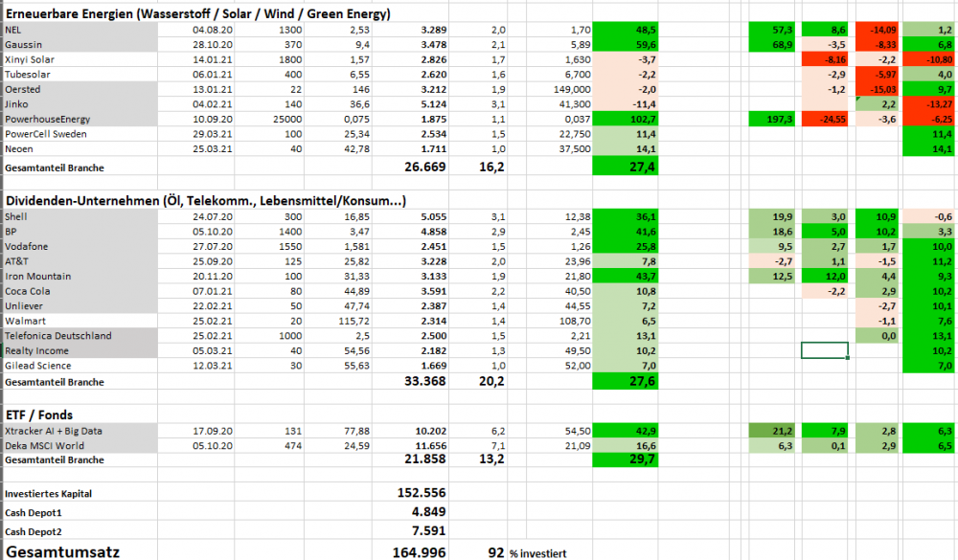
Task: Select the 20,2 dividend share percentage
Action: click(x=491, y=381)
